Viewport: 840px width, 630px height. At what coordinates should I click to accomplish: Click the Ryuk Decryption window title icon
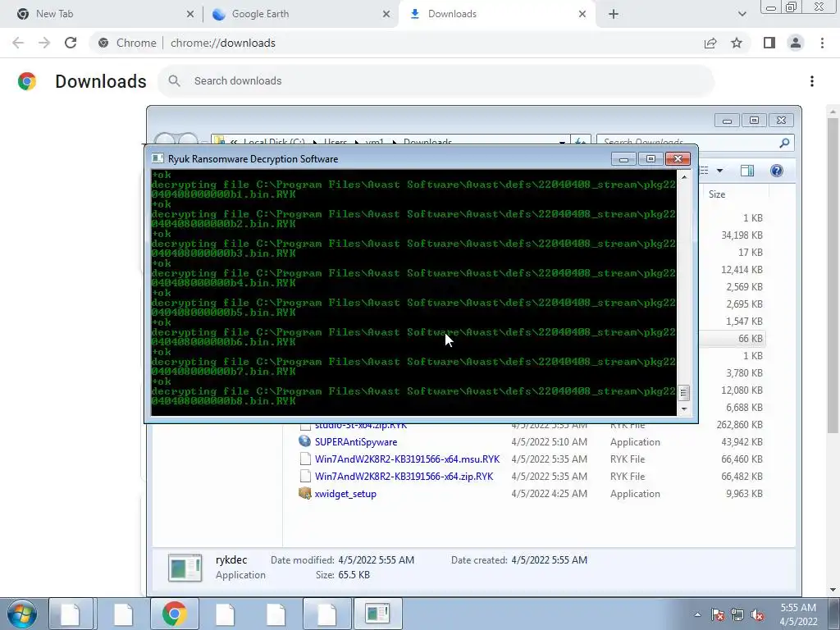point(157,158)
